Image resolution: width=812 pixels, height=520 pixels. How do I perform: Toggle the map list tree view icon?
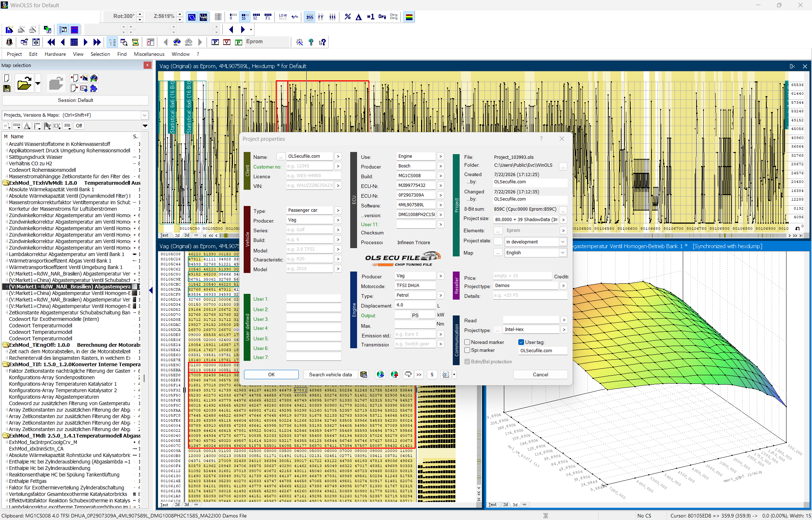[112, 42]
